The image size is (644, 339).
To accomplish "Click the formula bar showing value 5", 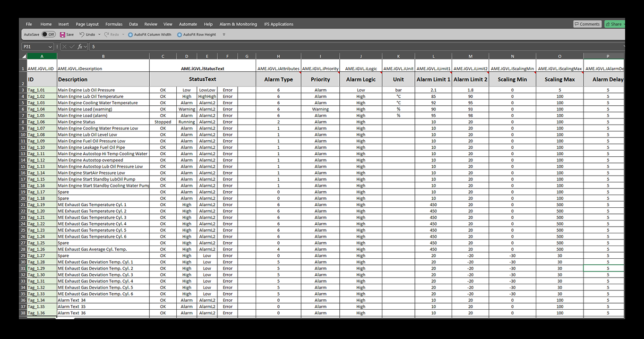I will pos(331,47).
